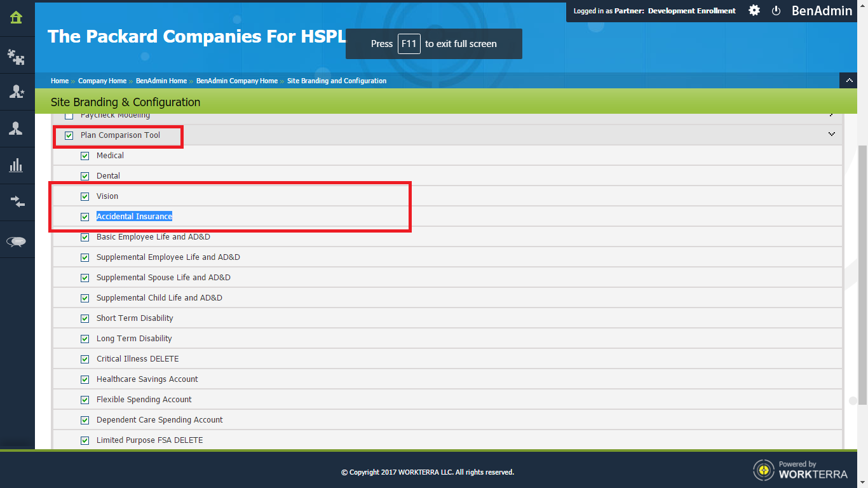Screen dimensions: 868x488
Task: Click the Flexible Spending Account label
Action: [x=144, y=400]
